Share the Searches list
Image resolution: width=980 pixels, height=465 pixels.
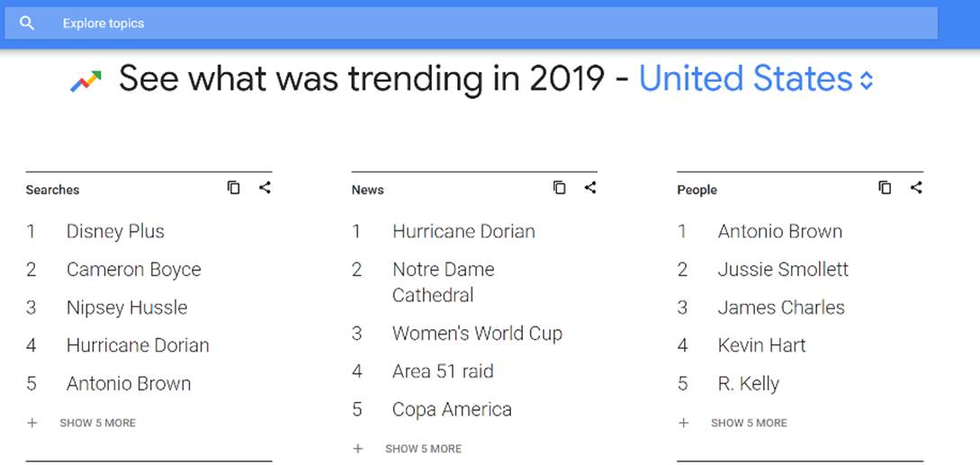point(265,188)
